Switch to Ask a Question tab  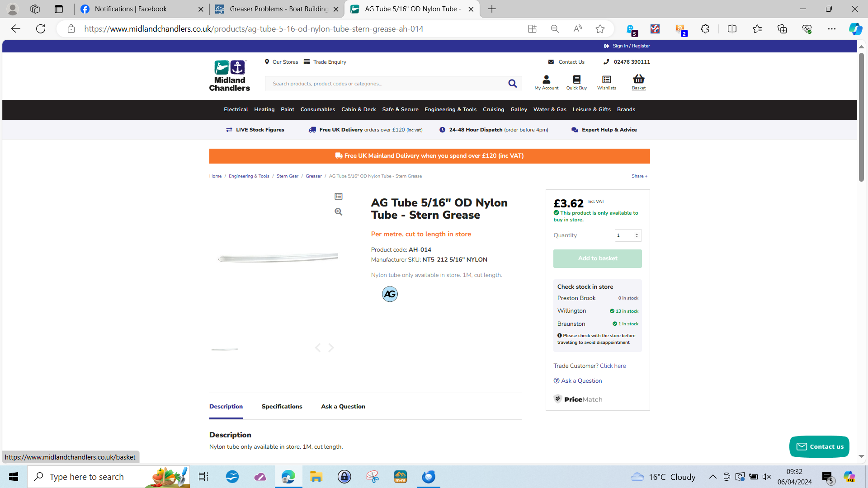(343, 407)
